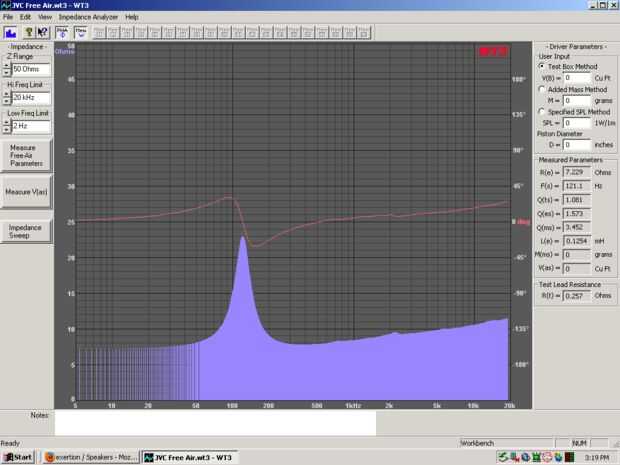Click the Z Range 50 Ohms field
Image resolution: width=620 pixels, height=465 pixels.
tap(31, 69)
